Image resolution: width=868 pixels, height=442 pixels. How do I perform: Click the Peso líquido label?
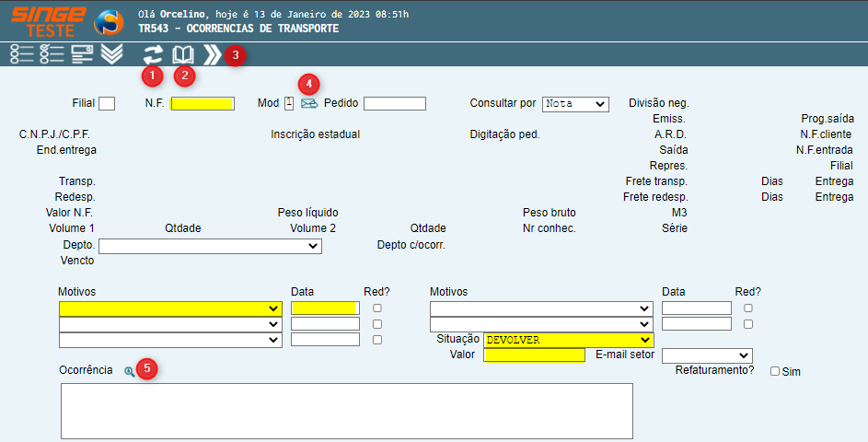coord(307,213)
